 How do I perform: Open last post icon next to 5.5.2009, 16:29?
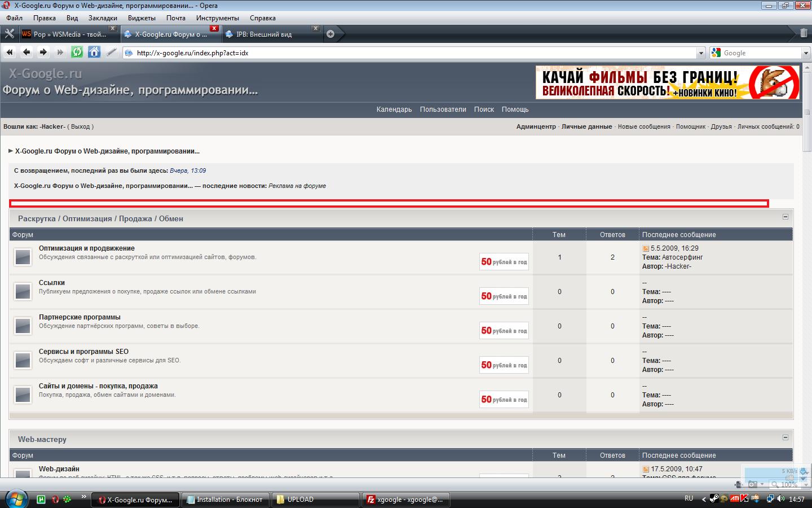coord(646,248)
